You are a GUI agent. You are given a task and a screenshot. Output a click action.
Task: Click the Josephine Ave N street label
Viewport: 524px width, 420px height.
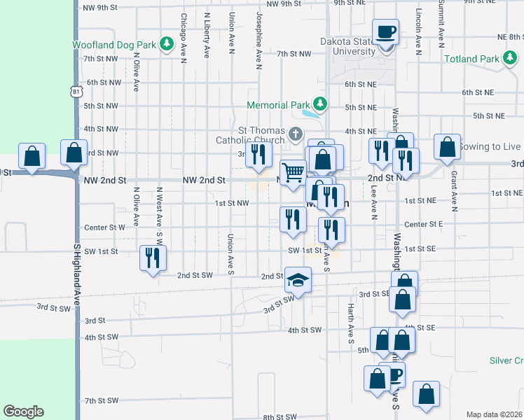click(x=259, y=41)
